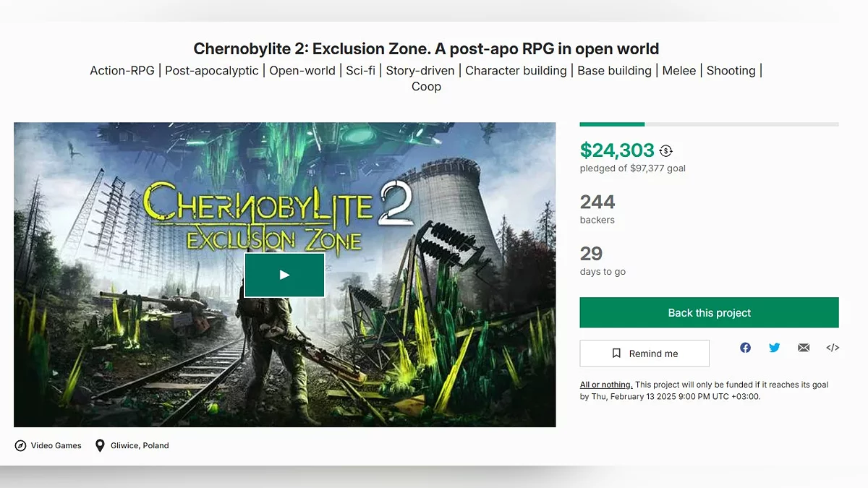The image size is (868, 488).
Task: Click the compass icon beside Video Games
Action: point(21,445)
